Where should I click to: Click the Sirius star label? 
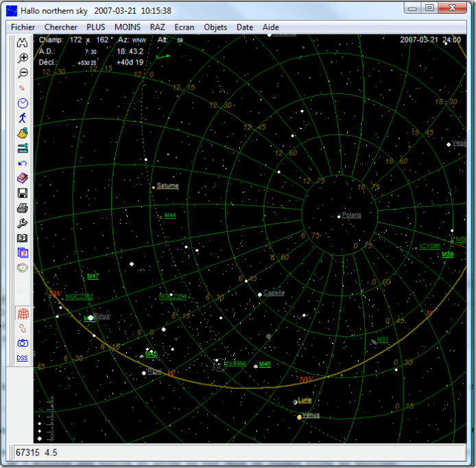pos(102,316)
